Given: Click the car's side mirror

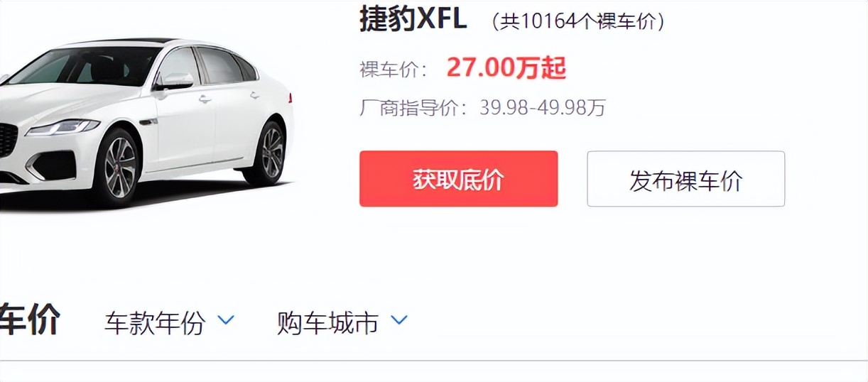Looking at the screenshot, I should click(174, 82).
